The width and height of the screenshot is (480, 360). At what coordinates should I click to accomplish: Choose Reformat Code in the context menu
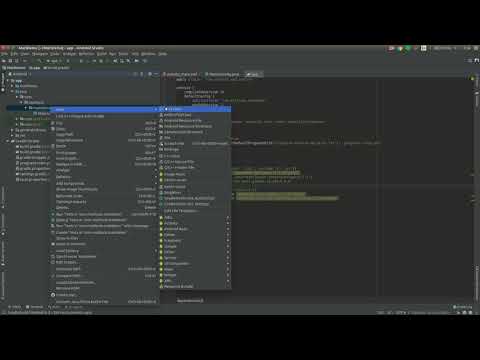[x=104, y=196]
